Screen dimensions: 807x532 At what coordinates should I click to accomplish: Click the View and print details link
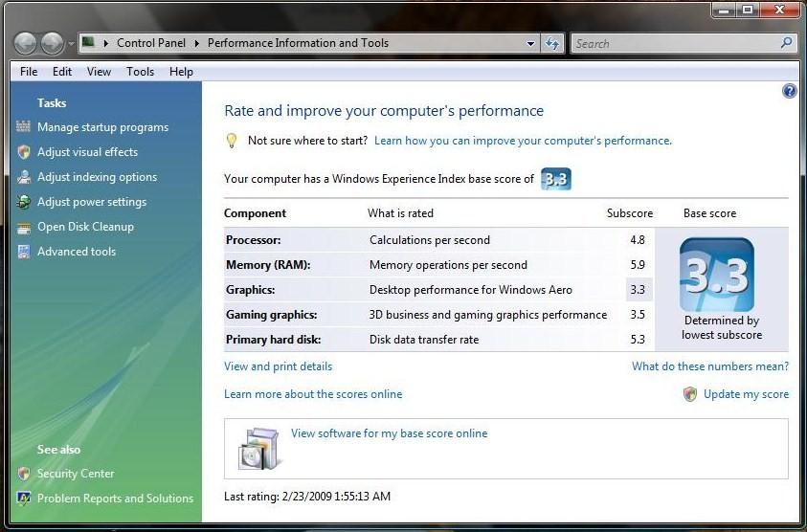[x=278, y=366]
